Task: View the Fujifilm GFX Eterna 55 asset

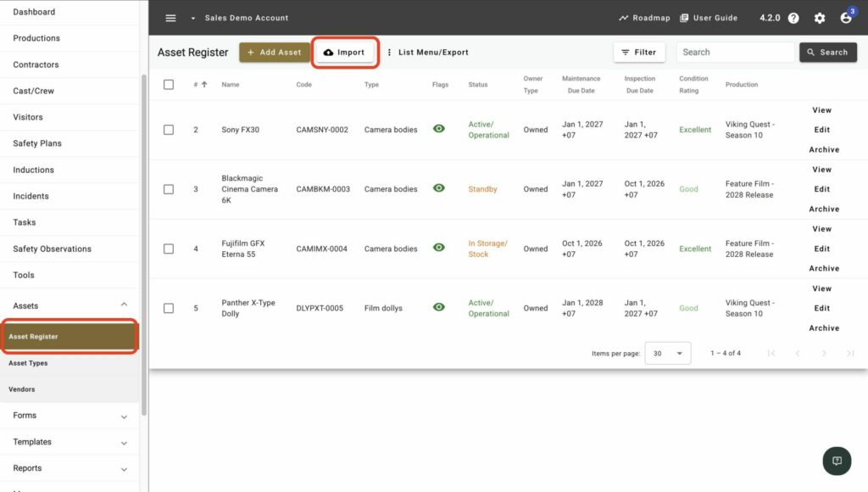Action: 821,228
